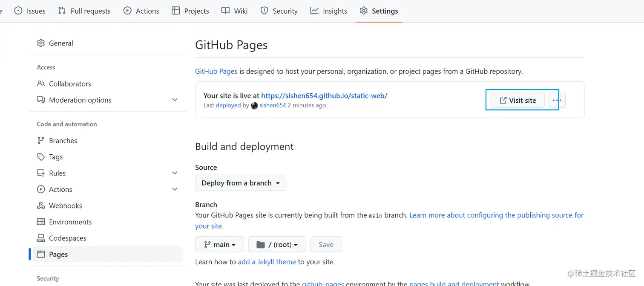
Task: Click the Settings gear icon in top nav
Action: (x=363, y=11)
